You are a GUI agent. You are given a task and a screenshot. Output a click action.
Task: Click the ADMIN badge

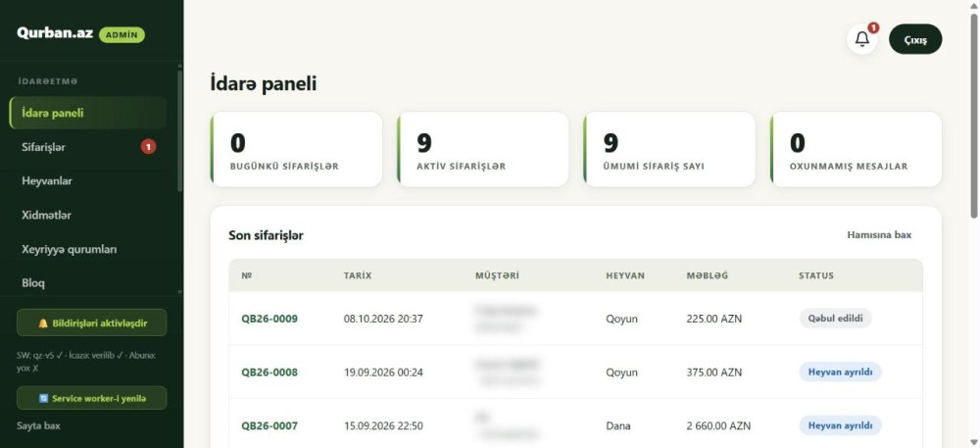(x=122, y=35)
